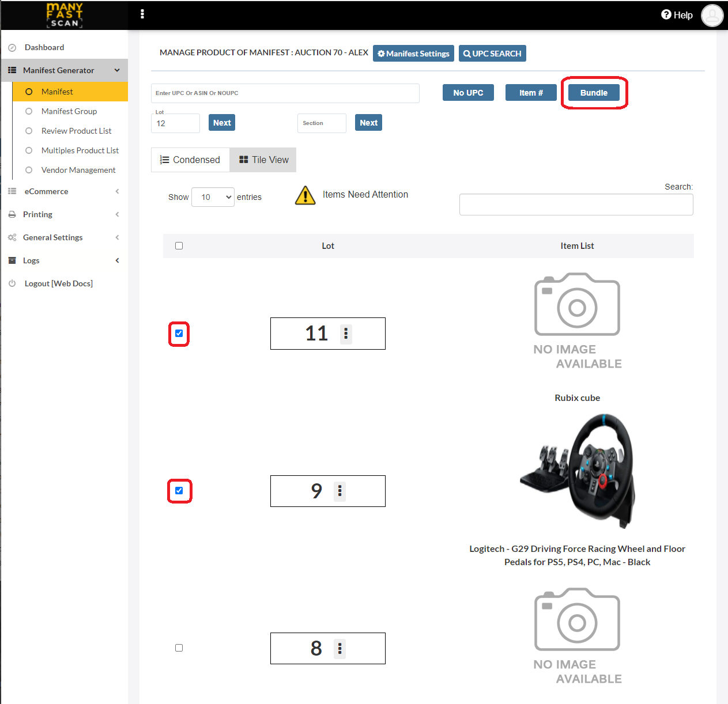This screenshot has width=728, height=704.
Task: Click the Rubix cube no-image placeholder
Action: (578, 321)
